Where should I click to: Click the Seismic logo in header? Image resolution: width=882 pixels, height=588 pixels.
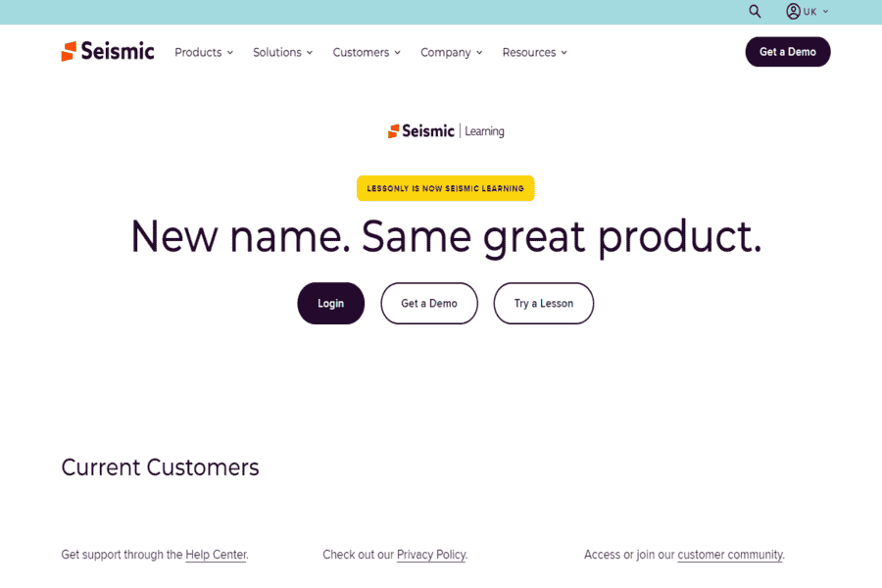point(108,51)
